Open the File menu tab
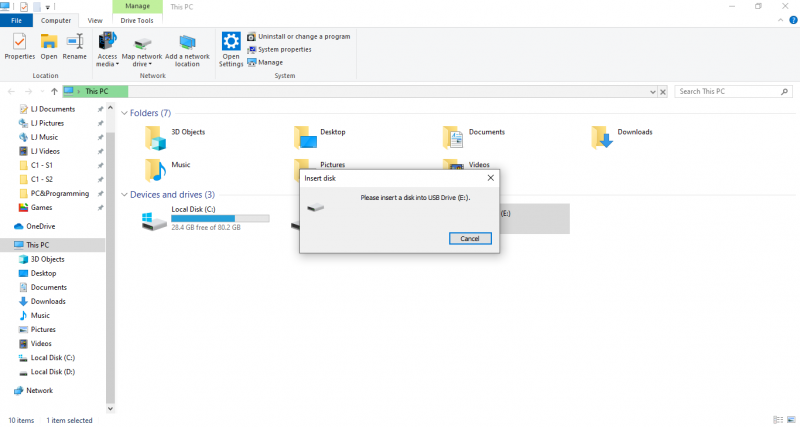 point(18,20)
